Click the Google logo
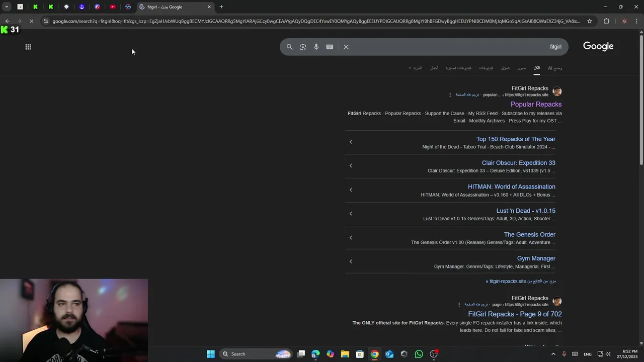 [x=598, y=46]
